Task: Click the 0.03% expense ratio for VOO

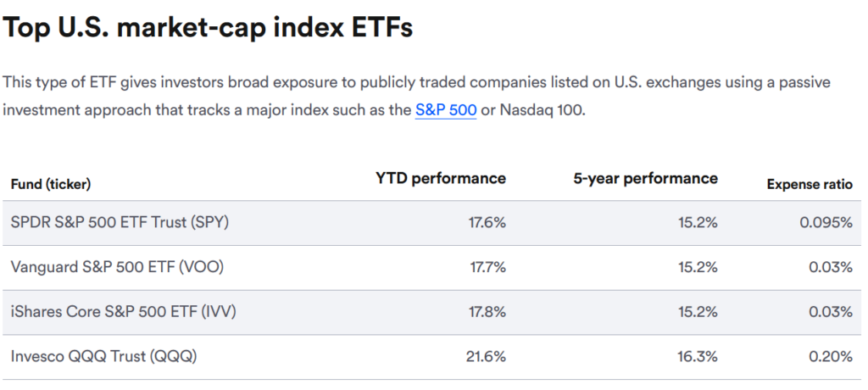Action: pos(830,267)
